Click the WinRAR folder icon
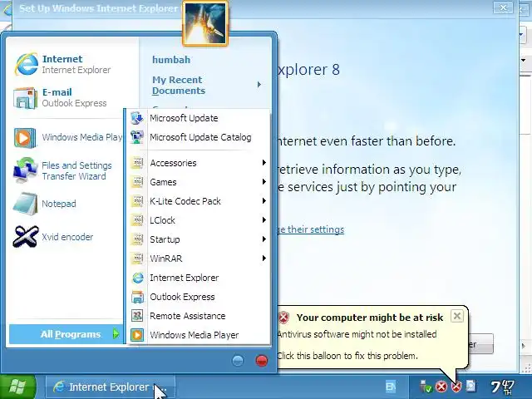The width and height of the screenshot is (532, 399). pyautogui.click(x=137, y=259)
